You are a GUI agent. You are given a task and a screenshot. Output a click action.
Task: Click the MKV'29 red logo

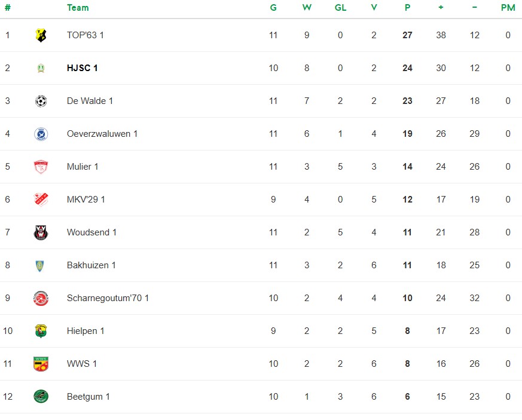pos(41,200)
